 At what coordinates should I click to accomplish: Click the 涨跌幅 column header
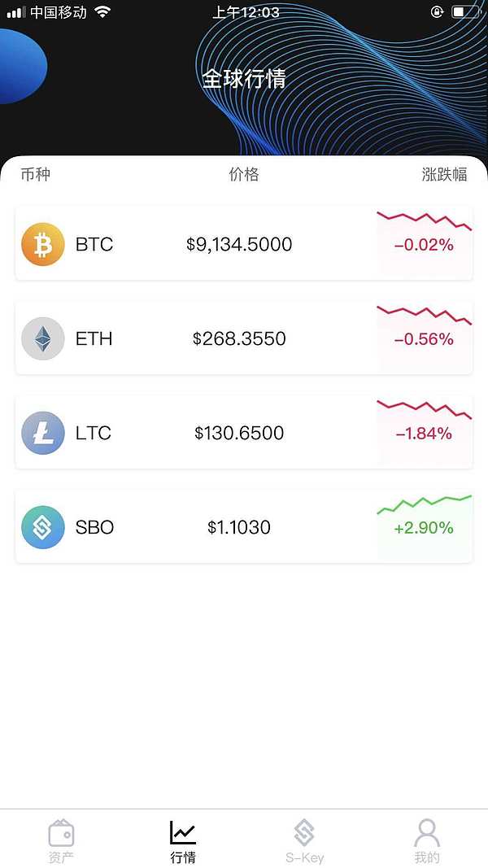[x=444, y=174]
